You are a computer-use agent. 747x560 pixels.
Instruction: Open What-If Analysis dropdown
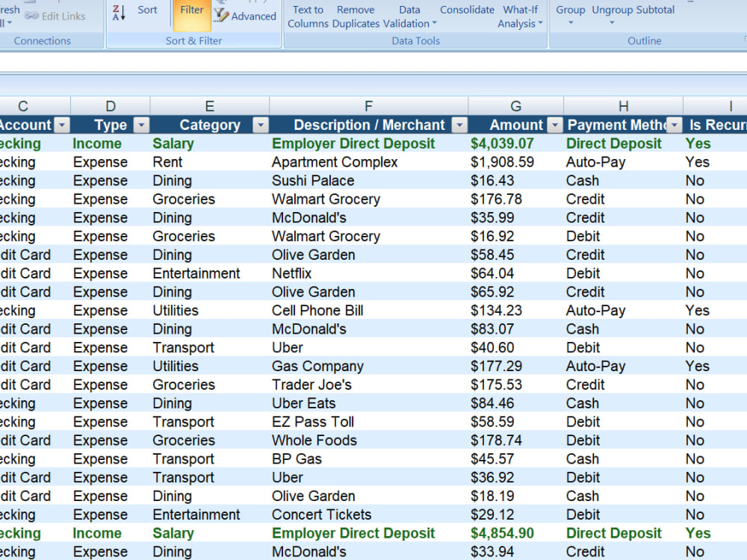point(520,16)
